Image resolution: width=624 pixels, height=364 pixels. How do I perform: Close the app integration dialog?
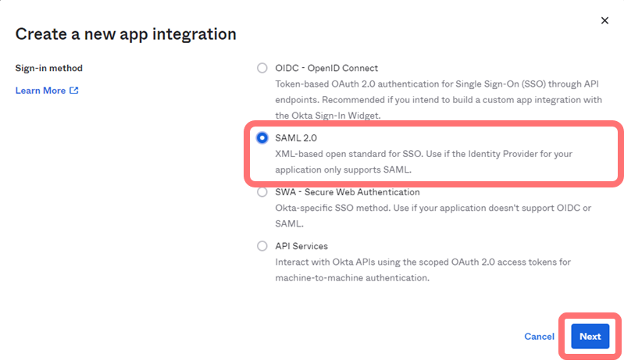[604, 20]
